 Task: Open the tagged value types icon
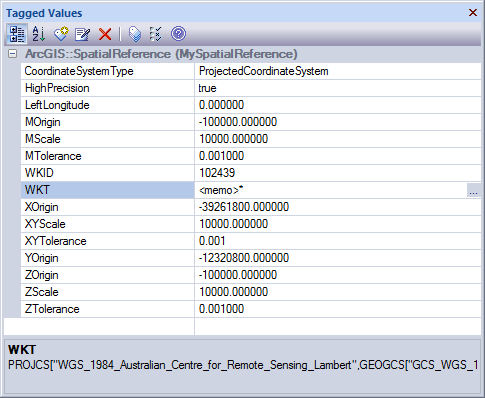pyautogui.click(x=135, y=34)
